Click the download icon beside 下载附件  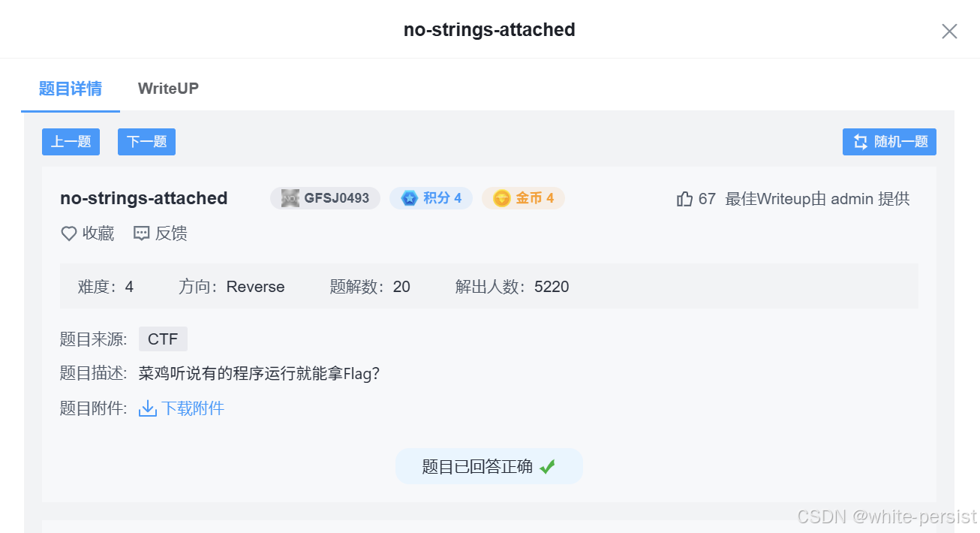(147, 408)
